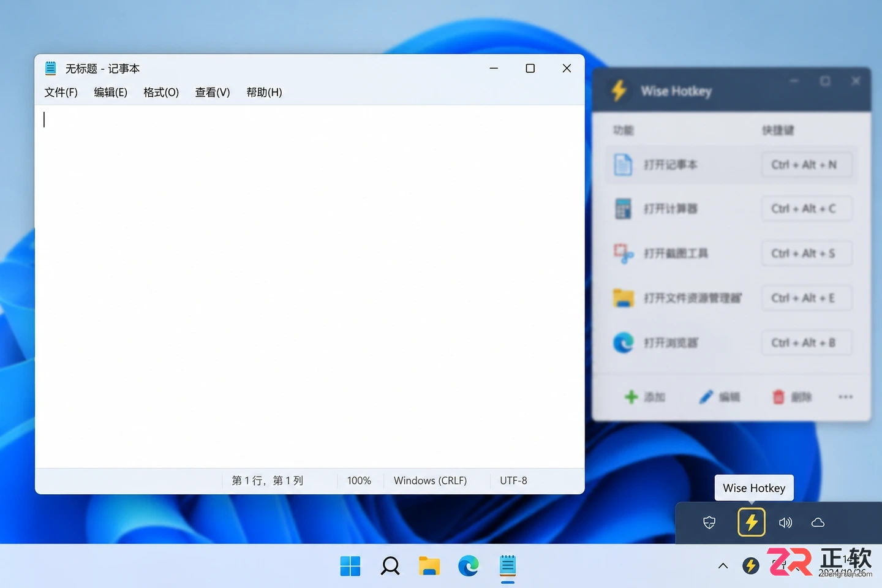Click the UTF-8 encoding status entry

point(513,481)
